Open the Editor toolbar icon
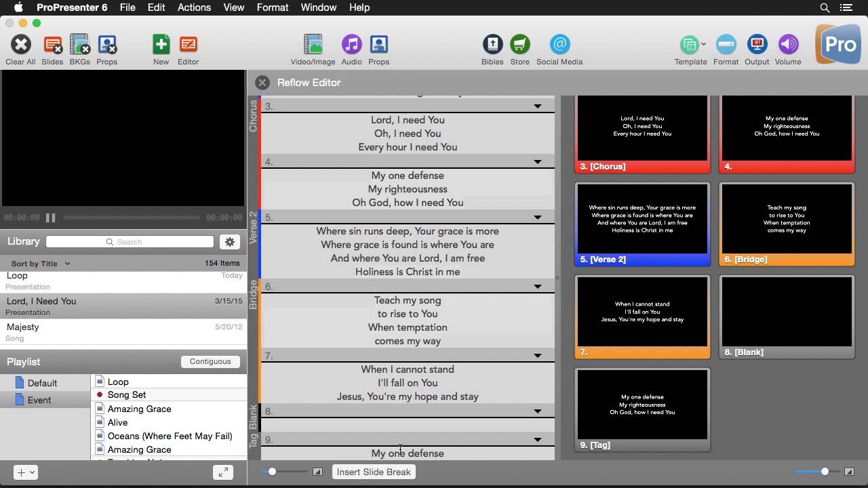This screenshot has width=868, height=488. [188, 45]
